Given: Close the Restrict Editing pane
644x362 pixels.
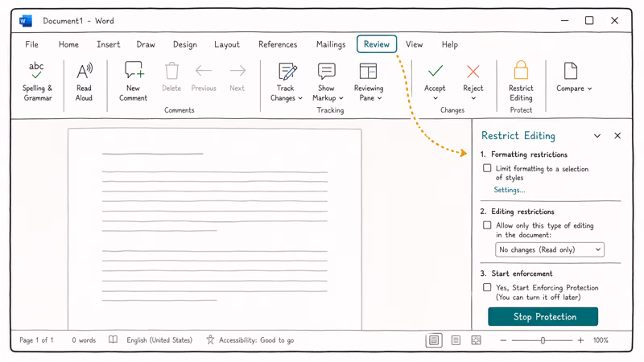Looking at the screenshot, I should (x=617, y=136).
